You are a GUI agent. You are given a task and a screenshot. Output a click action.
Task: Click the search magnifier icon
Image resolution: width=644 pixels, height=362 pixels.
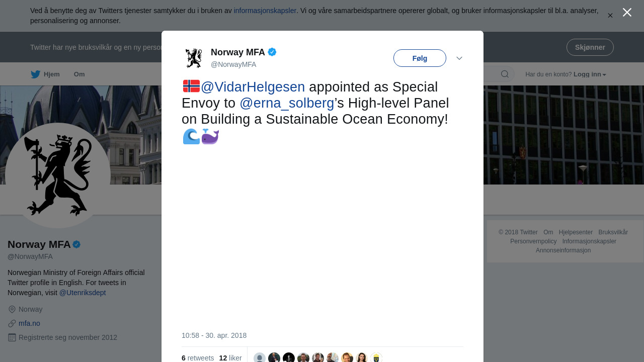click(505, 74)
